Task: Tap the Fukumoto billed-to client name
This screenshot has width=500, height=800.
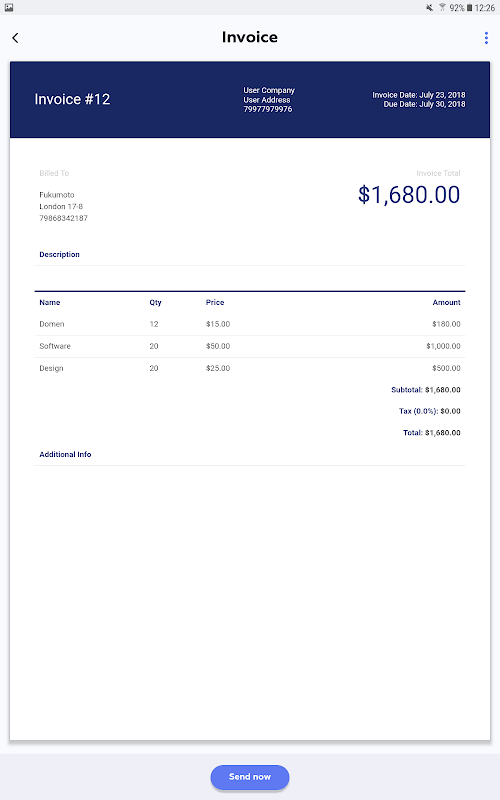Action: [x=57, y=194]
